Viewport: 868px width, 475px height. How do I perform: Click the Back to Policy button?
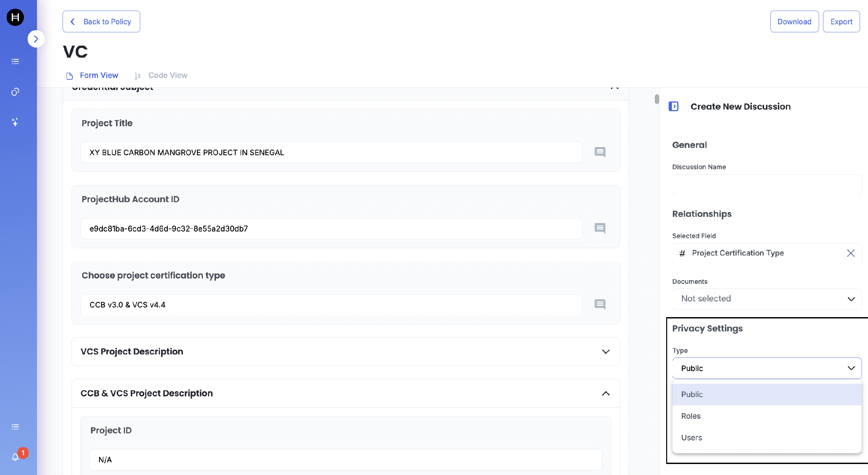(x=101, y=22)
